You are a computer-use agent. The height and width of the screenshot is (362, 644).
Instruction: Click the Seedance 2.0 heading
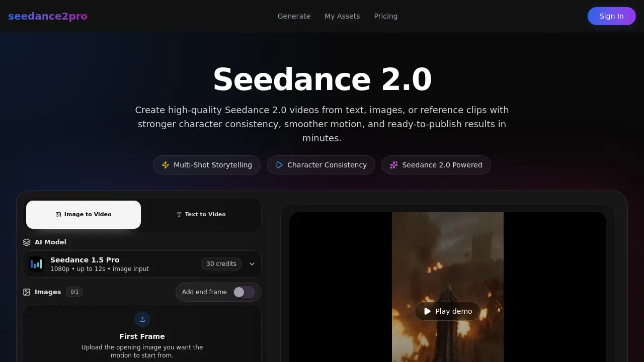(322, 79)
